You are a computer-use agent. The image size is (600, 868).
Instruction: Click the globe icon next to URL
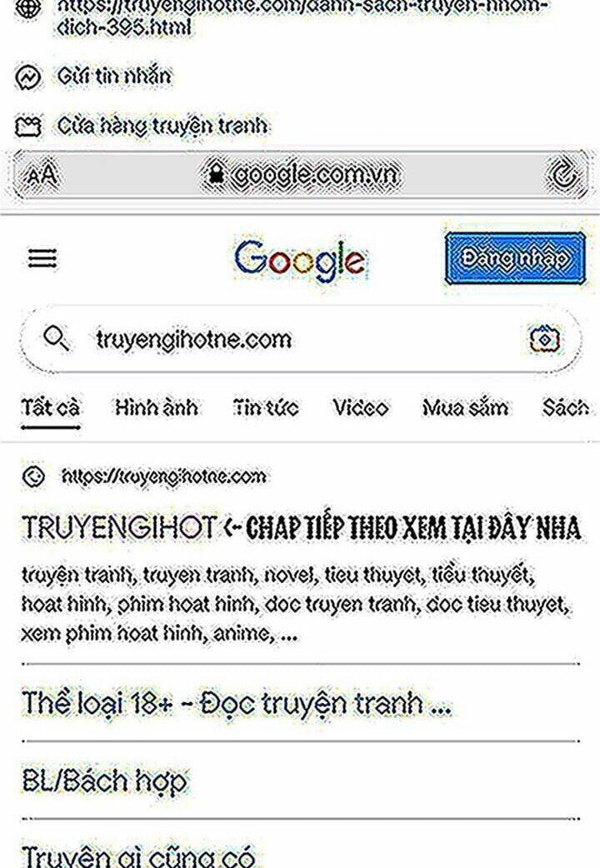click(27, 10)
